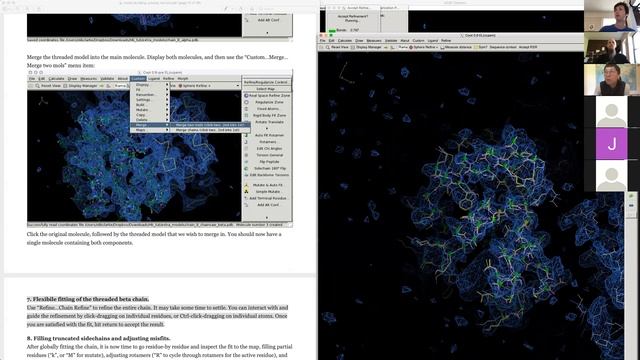This screenshot has width=640, height=360.
Task: Click Refine/Regularize Control header in tutorial screenshot
Action: [x=266, y=82]
